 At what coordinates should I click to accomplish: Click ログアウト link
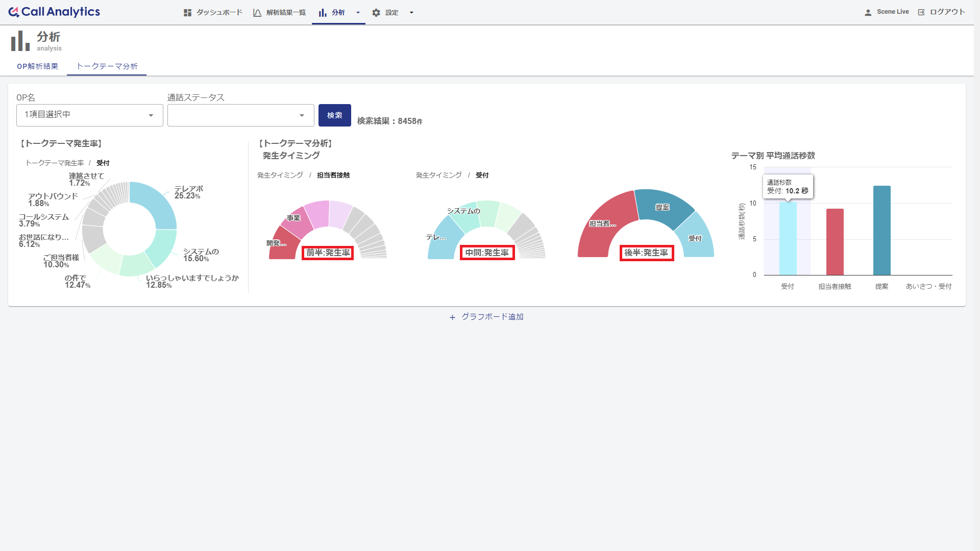pos(947,12)
